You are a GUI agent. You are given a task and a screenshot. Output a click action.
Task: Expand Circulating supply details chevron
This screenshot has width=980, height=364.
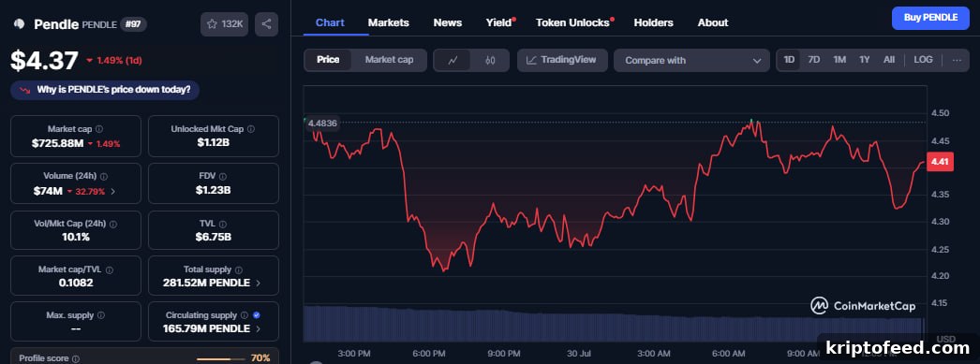tap(259, 328)
